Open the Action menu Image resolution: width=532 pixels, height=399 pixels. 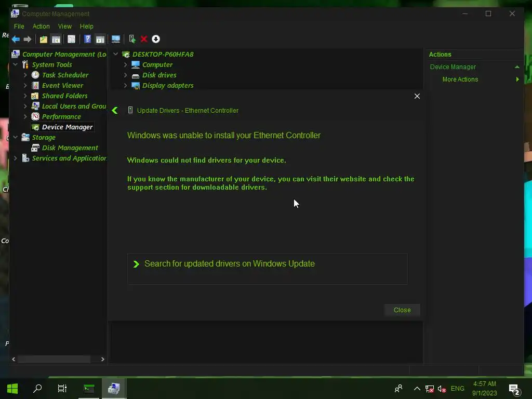(x=41, y=26)
